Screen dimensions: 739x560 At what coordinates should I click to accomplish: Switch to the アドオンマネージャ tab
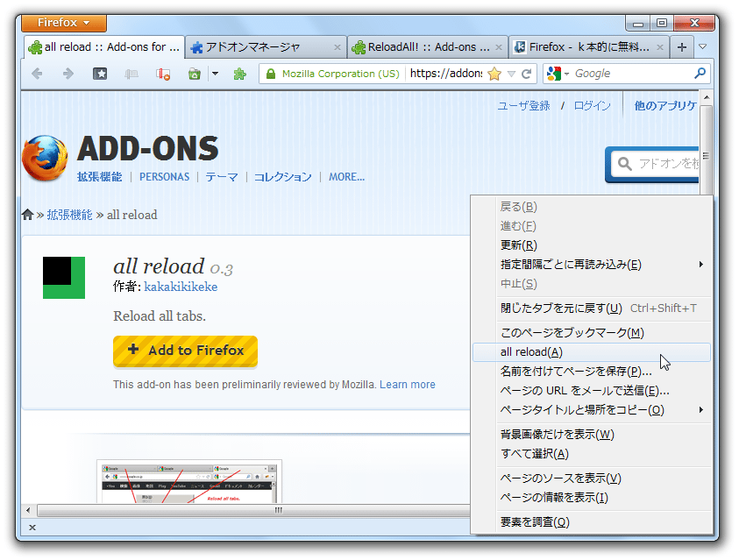coord(266,47)
